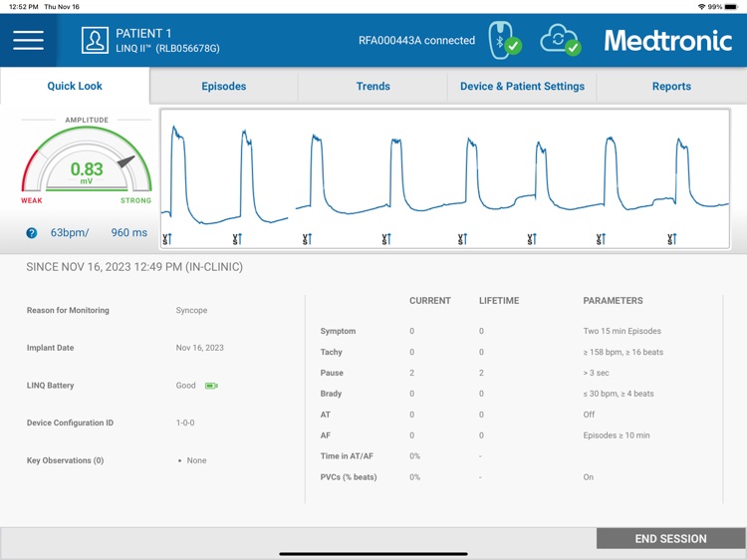Tap Key Observations (0) label
The height and width of the screenshot is (560, 747).
[66, 460]
